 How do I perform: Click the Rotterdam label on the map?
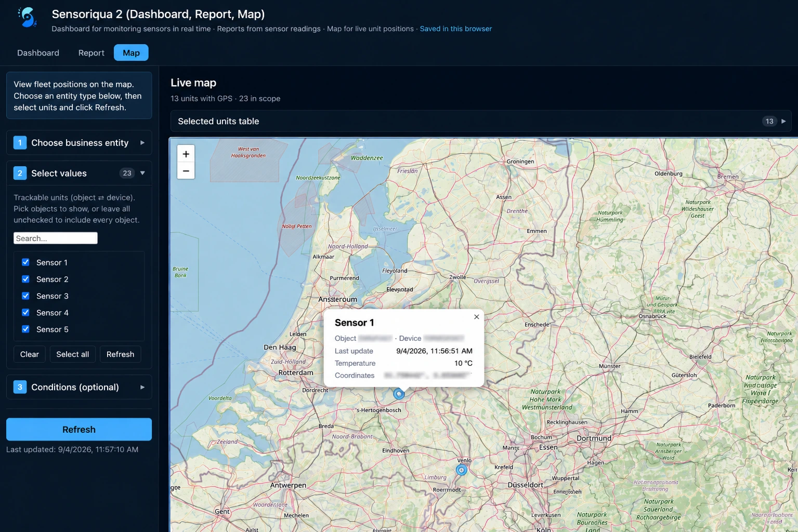296,373
